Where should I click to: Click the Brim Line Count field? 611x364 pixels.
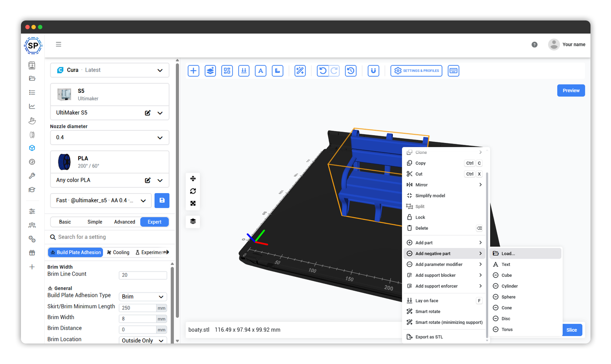point(143,275)
